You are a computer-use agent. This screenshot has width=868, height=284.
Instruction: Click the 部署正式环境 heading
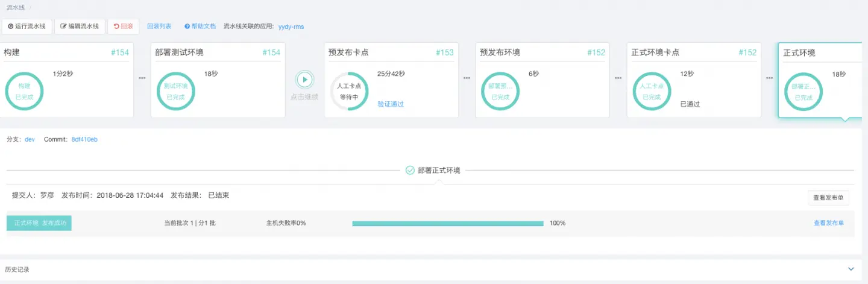pos(439,170)
